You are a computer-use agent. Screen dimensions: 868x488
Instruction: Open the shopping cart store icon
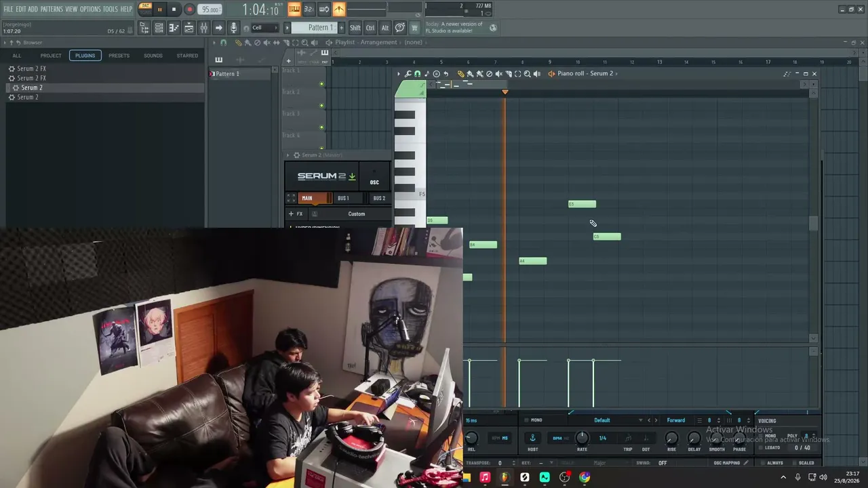pos(414,28)
